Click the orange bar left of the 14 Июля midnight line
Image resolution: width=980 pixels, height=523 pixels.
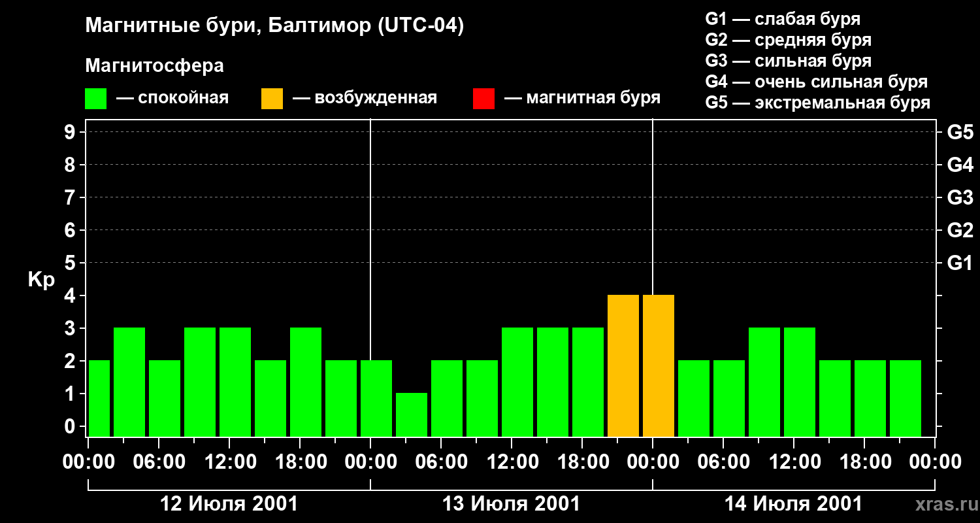coord(623,365)
